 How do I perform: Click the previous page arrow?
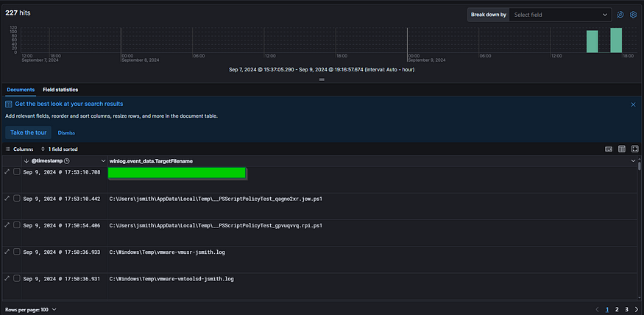point(597,309)
